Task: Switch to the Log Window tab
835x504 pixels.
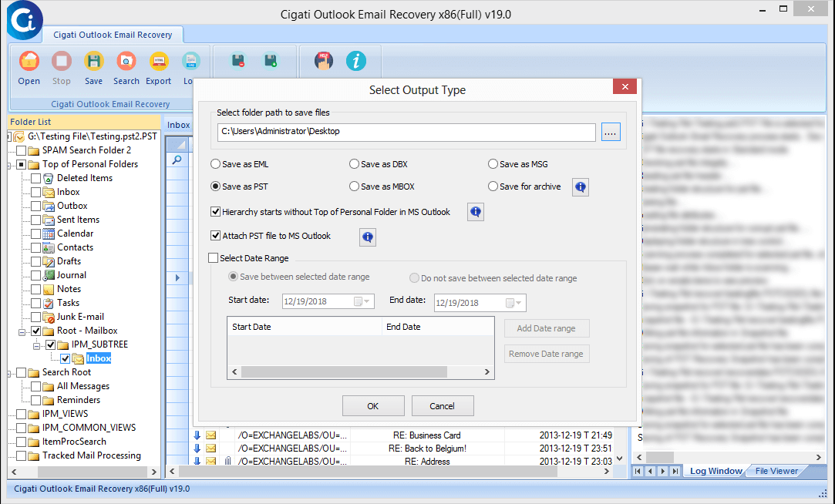Action: [x=715, y=471]
